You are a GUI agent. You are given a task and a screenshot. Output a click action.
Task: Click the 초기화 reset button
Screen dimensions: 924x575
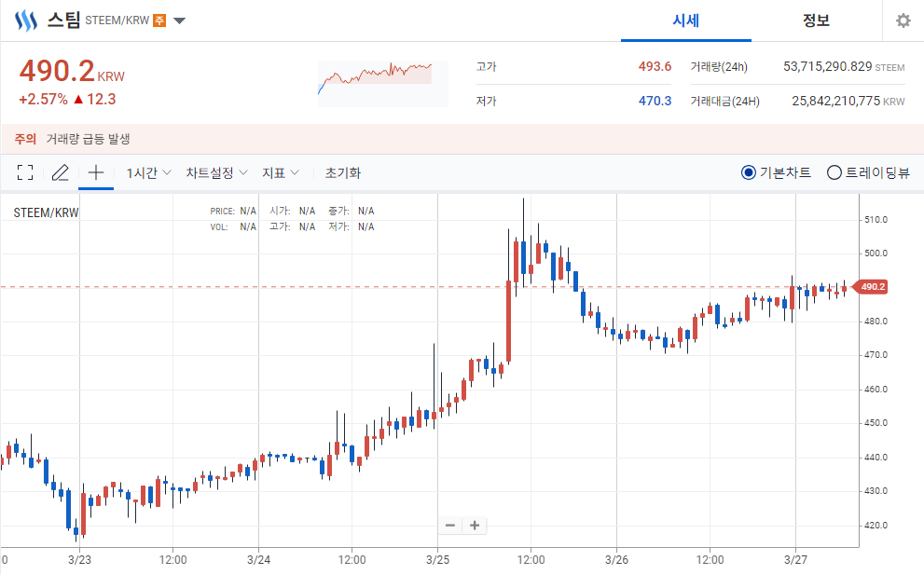pos(343,172)
